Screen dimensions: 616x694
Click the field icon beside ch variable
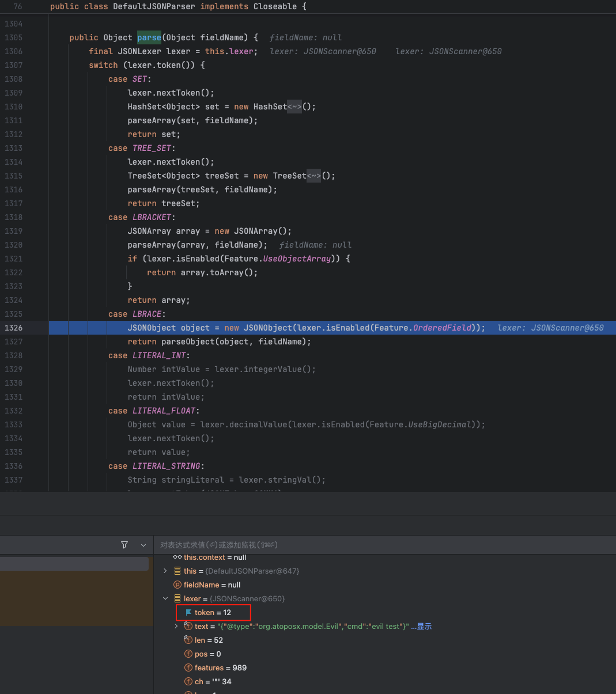click(x=188, y=681)
